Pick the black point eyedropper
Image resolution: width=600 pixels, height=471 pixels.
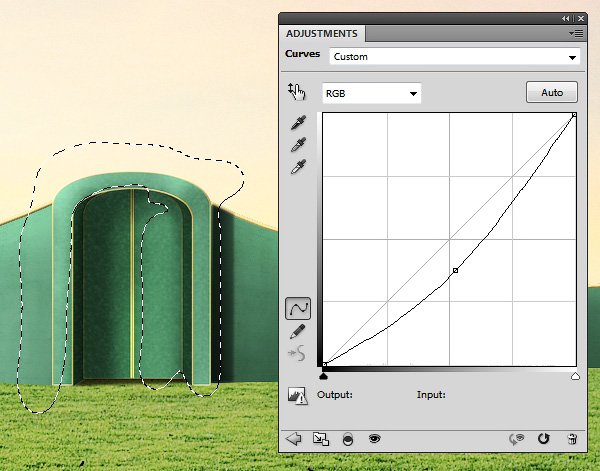[297, 123]
